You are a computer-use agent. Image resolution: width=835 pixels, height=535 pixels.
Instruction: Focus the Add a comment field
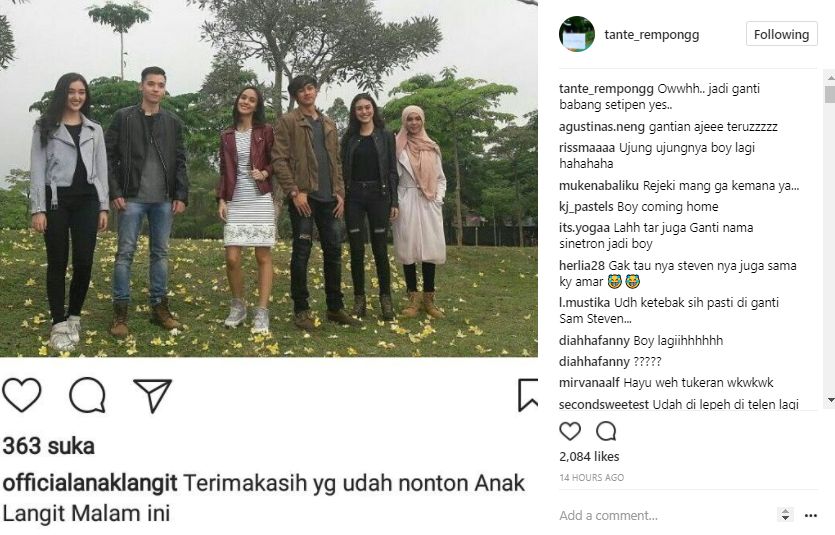coord(666,515)
